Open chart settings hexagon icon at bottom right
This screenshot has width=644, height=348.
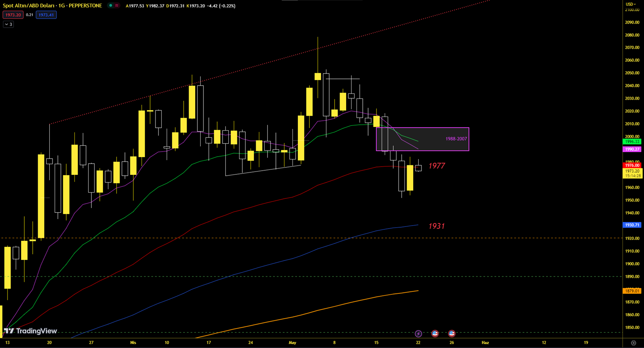click(633, 343)
